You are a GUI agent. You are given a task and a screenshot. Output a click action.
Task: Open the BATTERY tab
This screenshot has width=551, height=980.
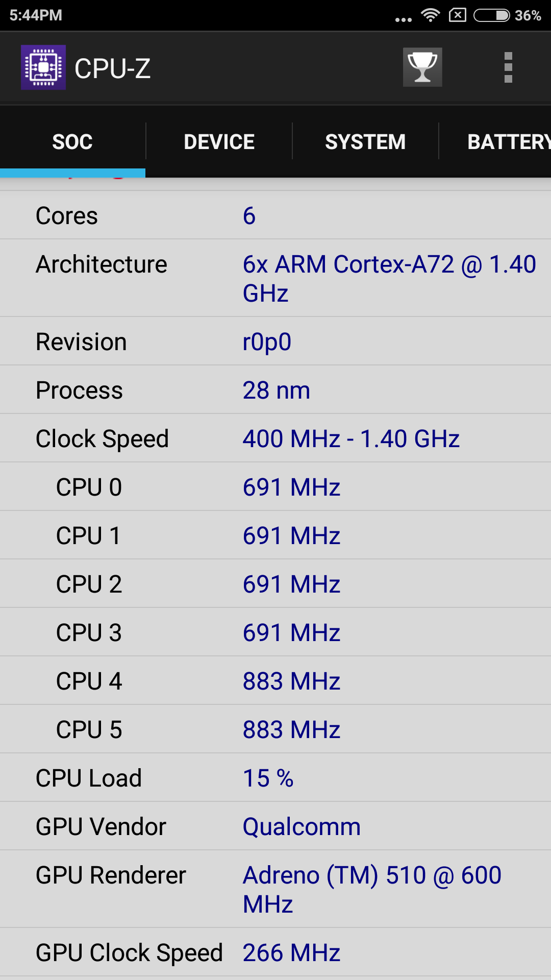click(508, 142)
